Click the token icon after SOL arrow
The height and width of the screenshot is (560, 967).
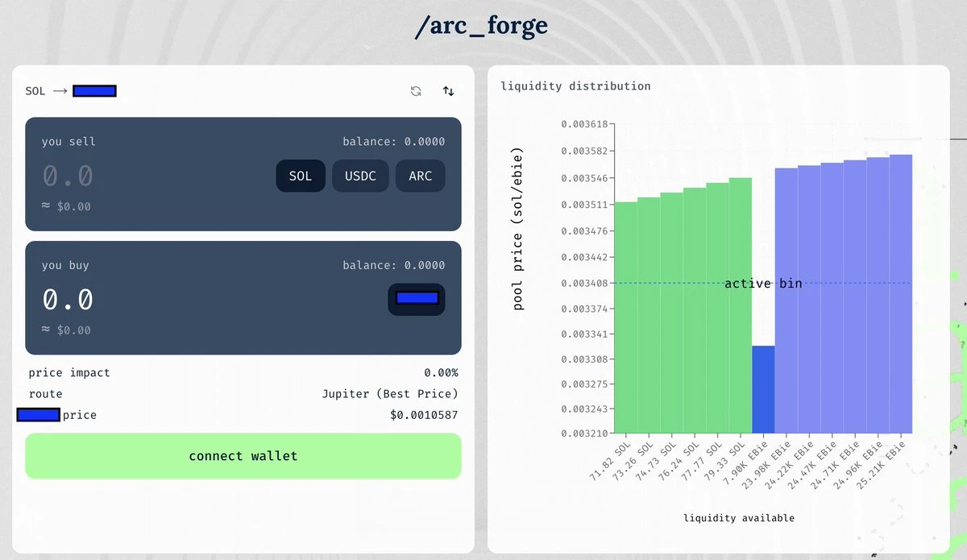click(x=94, y=90)
